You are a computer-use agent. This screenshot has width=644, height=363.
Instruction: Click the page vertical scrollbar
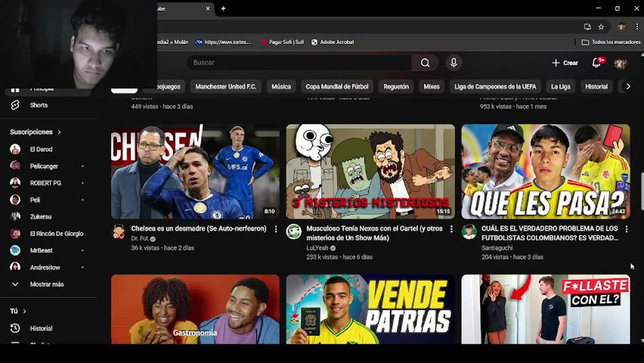(641, 192)
